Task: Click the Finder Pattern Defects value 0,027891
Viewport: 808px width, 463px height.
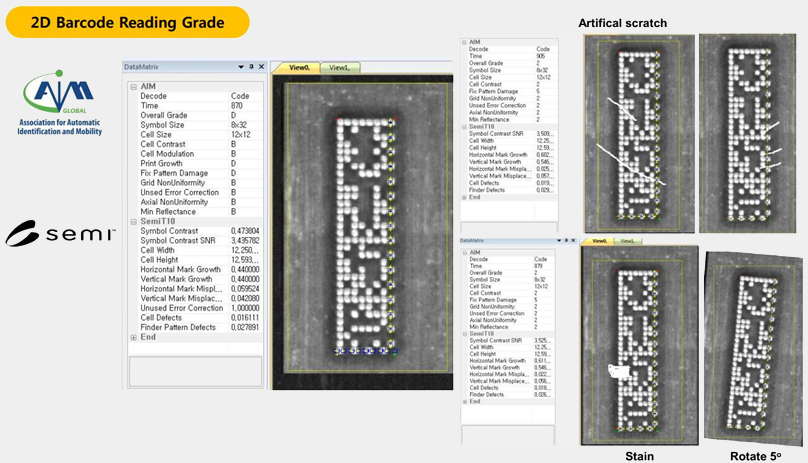Action: [245, 327]
